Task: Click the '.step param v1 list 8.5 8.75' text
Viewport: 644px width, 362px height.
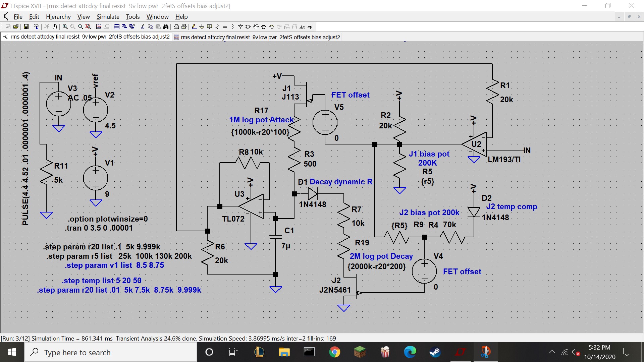Action: pos(114,265)
